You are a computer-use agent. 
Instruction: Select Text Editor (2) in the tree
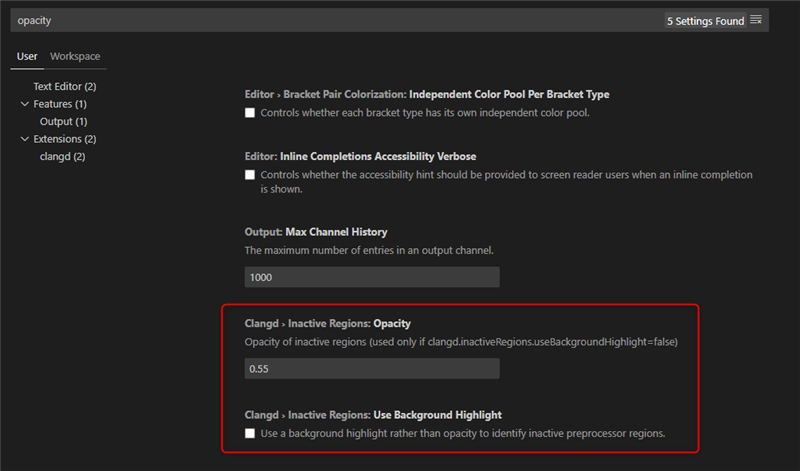65,86
